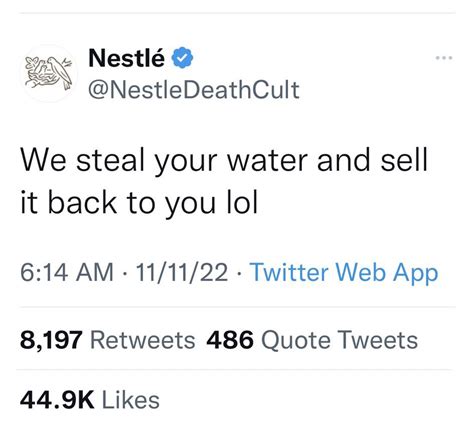Open the @NestleDeathCult handle link
Screen dimensions: 474x427
(x=194, y=90)
